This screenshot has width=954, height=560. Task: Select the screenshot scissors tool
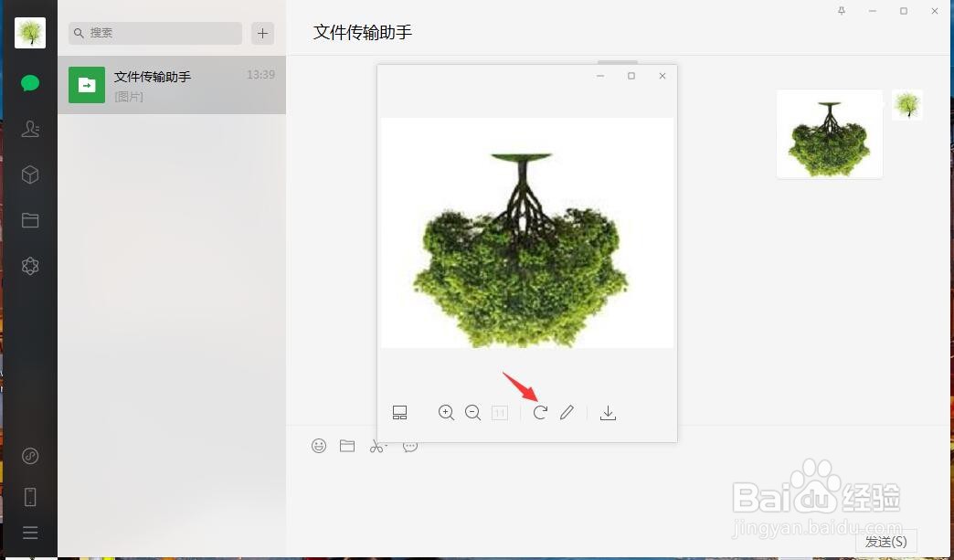coord(376,446)
